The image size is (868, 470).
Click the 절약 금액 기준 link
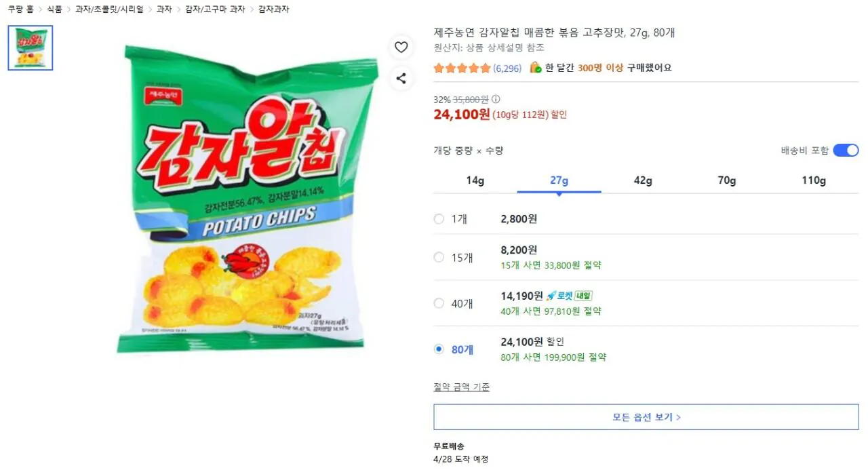pyautogui.click(x=462, y=386)
